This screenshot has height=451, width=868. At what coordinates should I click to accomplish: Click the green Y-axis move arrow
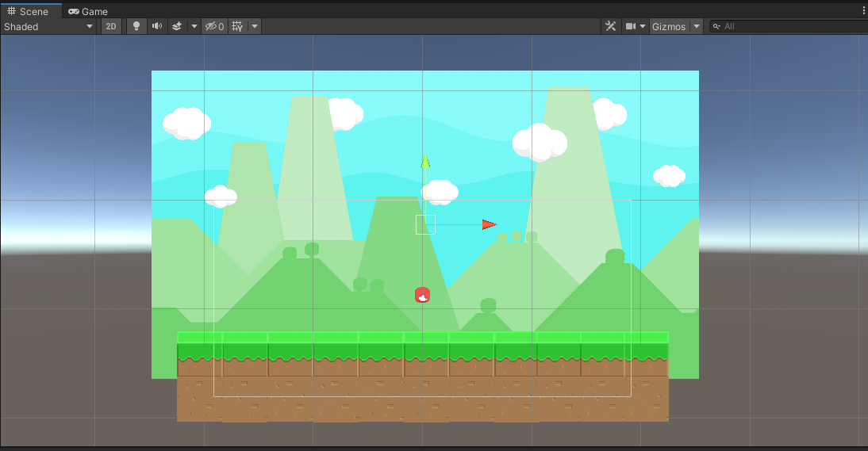coord(425,162)
